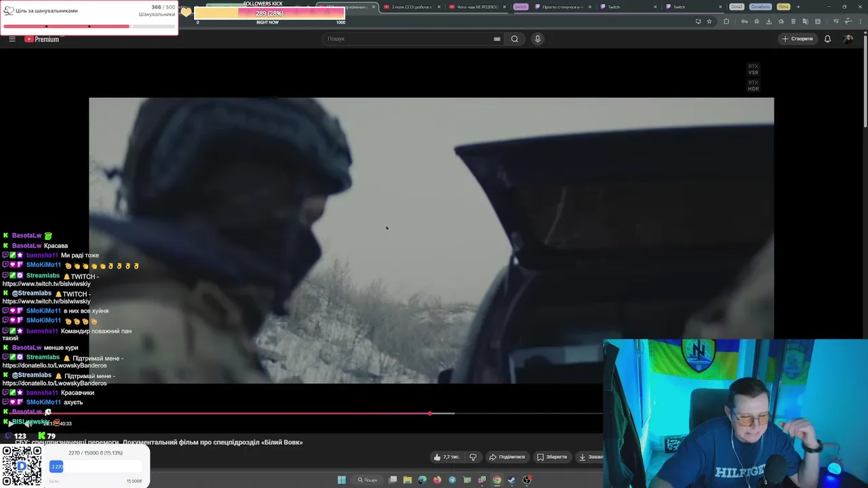Open the Chrome profile avatar
This screenshot has width=868, height=488.
click(x=848, y=22)
